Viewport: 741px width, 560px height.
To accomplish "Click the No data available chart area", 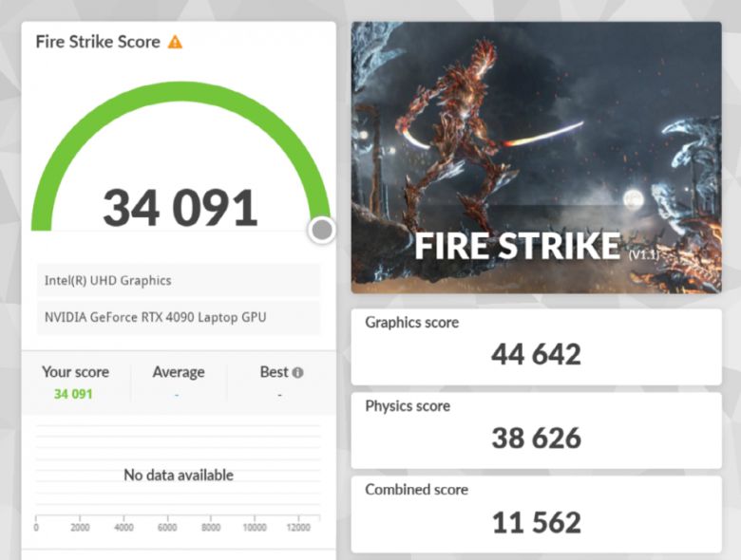I will tap(179, 475).
